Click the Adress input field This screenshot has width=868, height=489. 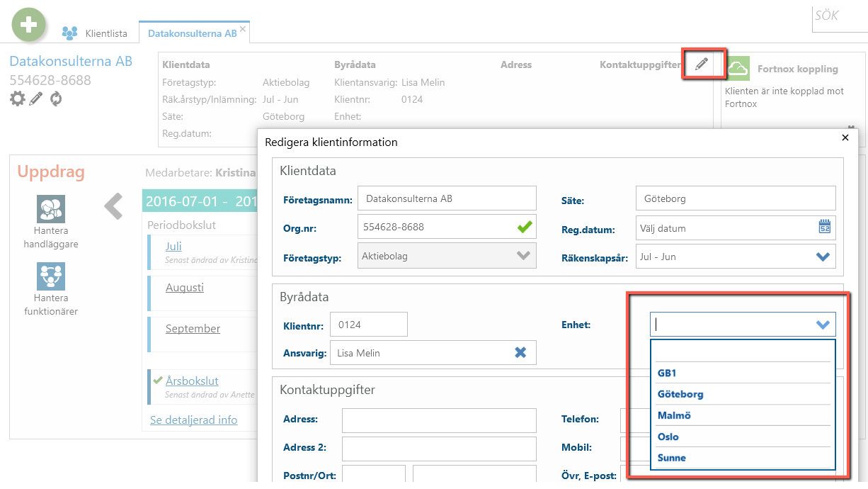tap(439, 420)
